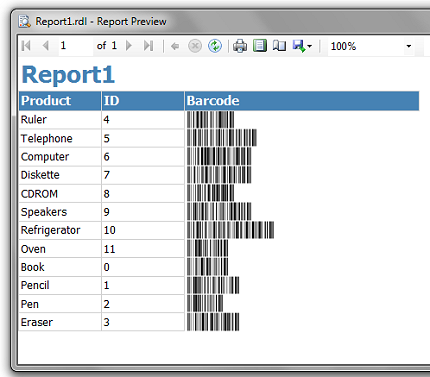Select the Diskette product cell
Viewport: 430px width, 377px height.
pos(60,175)
